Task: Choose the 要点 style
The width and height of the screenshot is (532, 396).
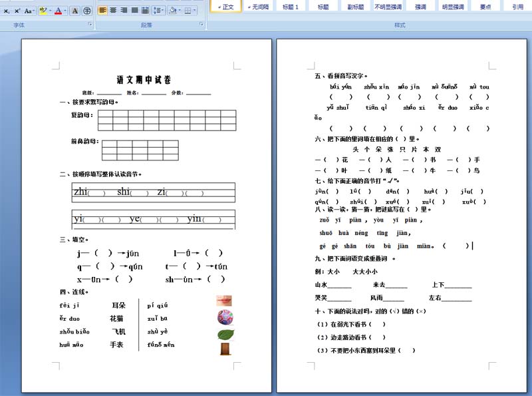Action: (x=485, y=7)
